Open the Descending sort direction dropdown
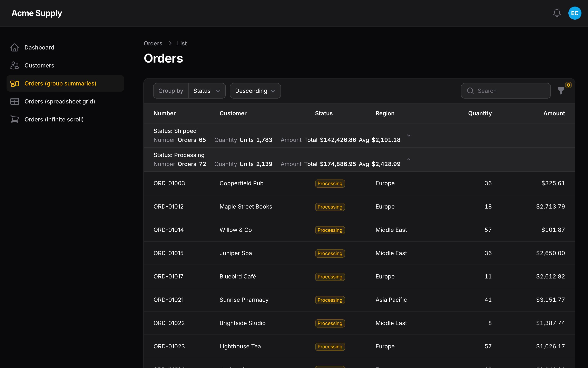The height and width of the screenshot is (368, 588). pyautogui.click(x=255, y=91)
